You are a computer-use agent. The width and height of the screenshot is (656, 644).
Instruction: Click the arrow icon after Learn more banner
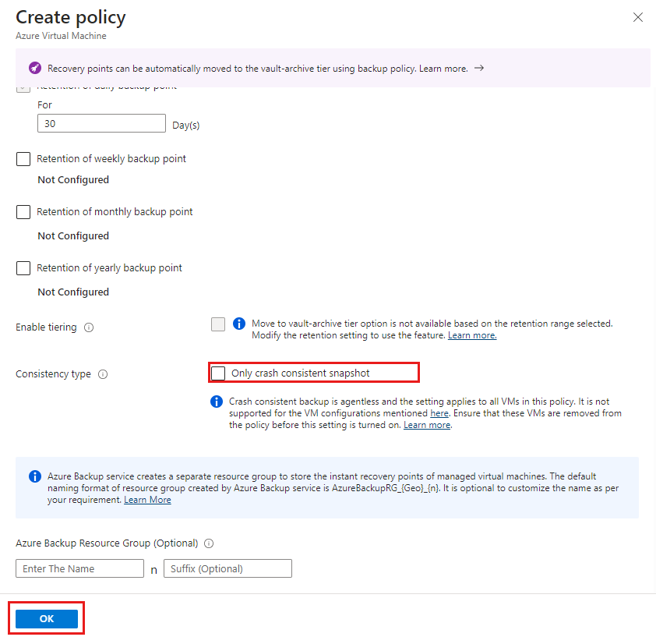(x=479, y=68)
